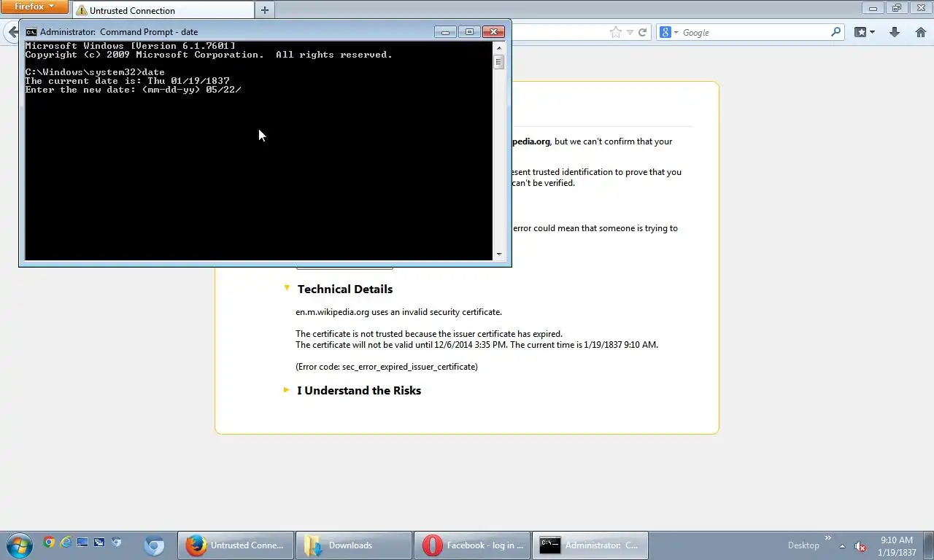Image resolution: width=934 pixels, height=560 pixels.
Task: Minimize the Firefox window
Action: click(872, 8)
